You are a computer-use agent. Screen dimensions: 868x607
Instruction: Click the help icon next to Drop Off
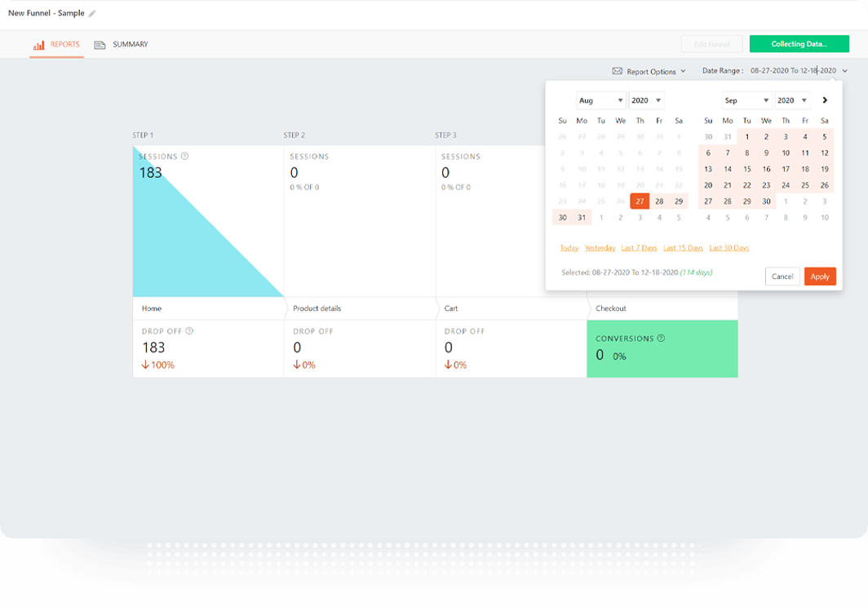coord(189,331)
